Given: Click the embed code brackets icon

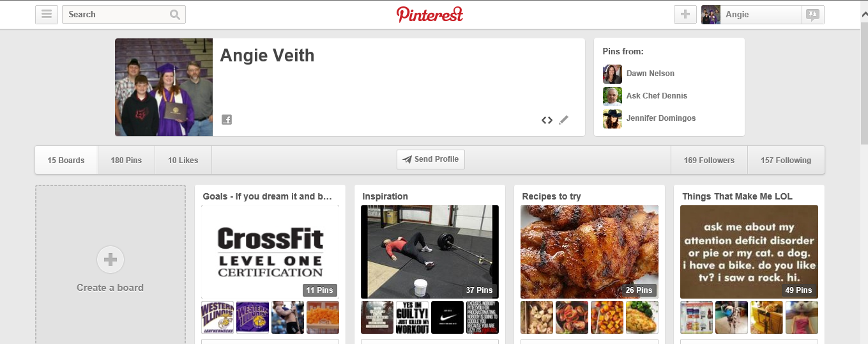Looking at the screenshot, I should 547,120.
